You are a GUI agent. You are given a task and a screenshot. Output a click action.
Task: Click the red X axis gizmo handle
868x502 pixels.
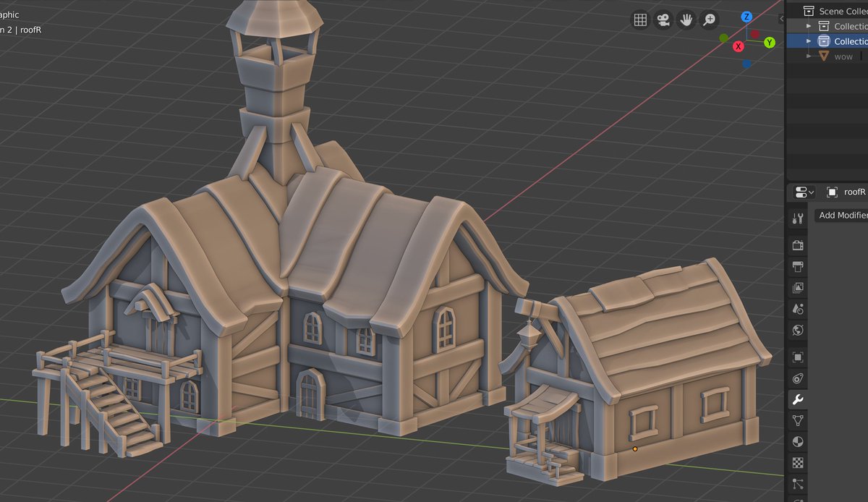click(739, 46)
